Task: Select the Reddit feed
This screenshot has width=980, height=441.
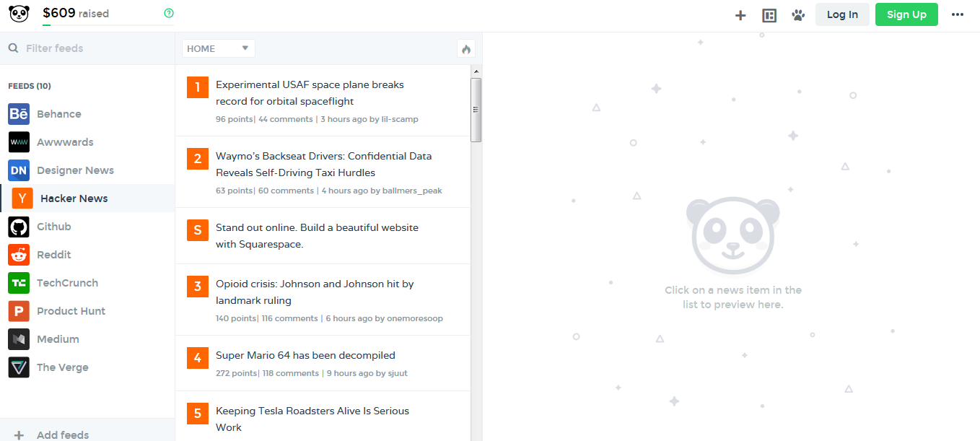Action: (54, 255)
